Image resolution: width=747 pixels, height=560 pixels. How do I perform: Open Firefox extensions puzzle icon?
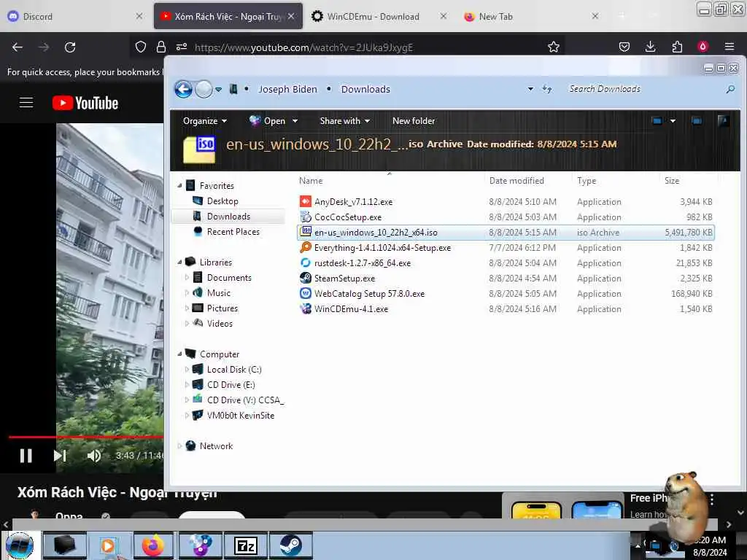click(x=677, y=47)
